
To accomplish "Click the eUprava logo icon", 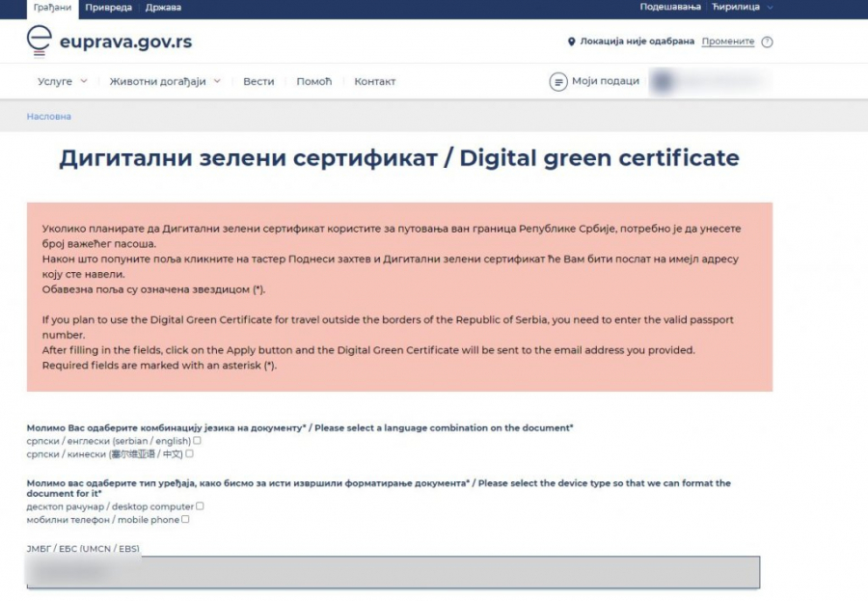I will point(40,41).
